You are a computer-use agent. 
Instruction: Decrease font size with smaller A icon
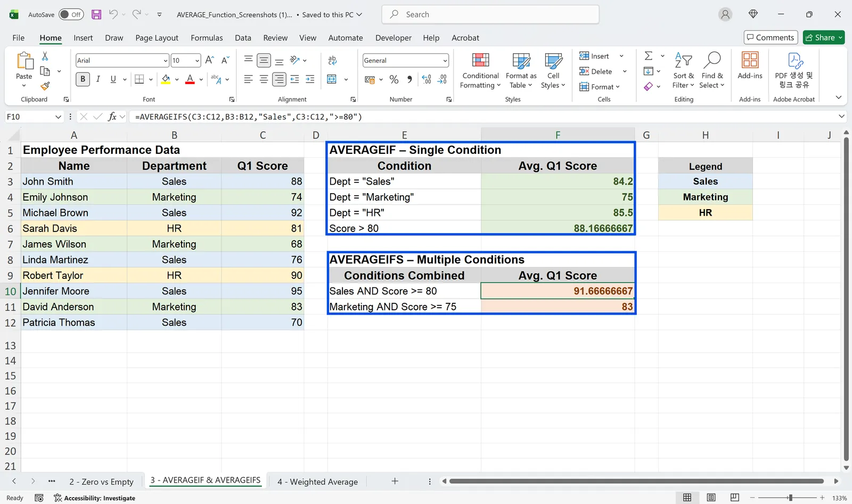(225, 60)
